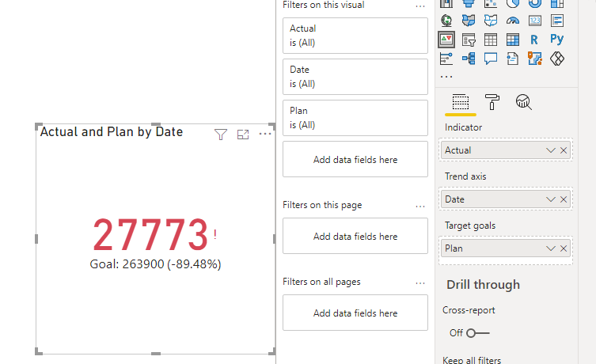Viewport: 596px width, 364px height.
Task: Select the Donut chart visualization
Action: point(534,3)
